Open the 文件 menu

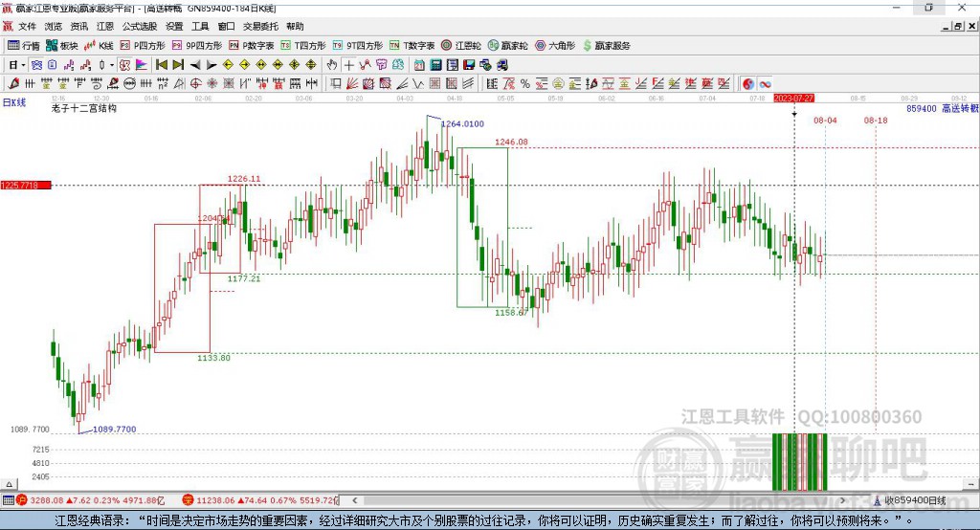point(27,26)
